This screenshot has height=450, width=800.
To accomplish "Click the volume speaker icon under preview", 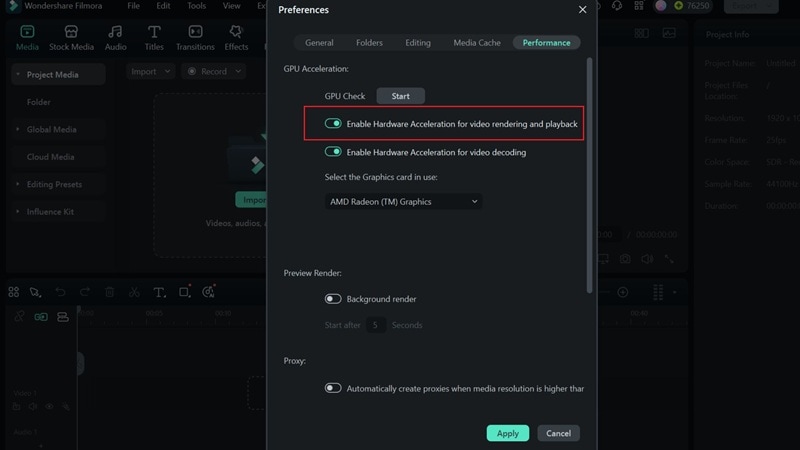I will (647, 259).
